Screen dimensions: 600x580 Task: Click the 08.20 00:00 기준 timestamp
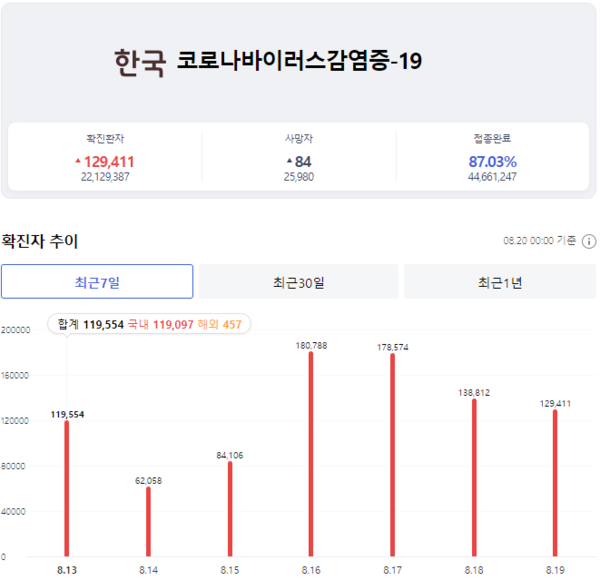pos(539,241)
